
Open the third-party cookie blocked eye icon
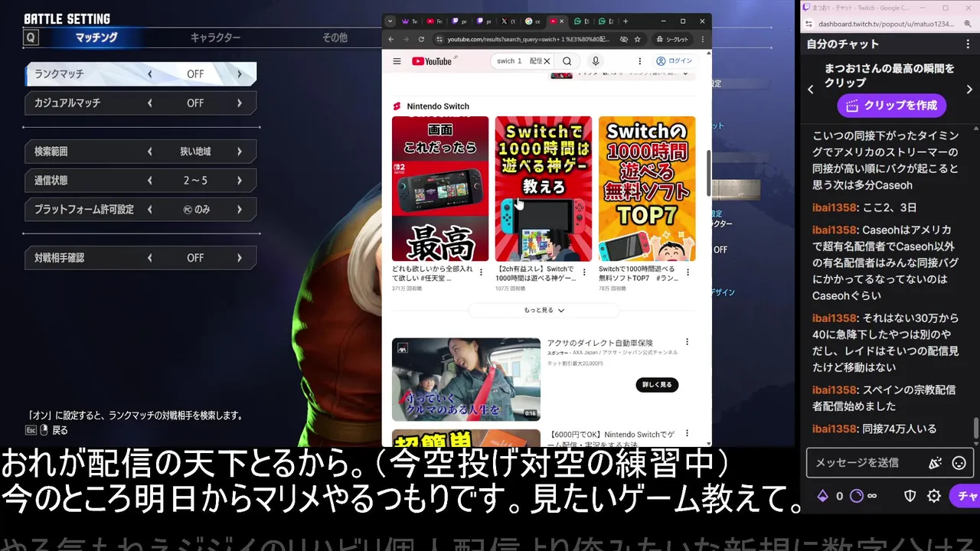(x=624, y=39)
